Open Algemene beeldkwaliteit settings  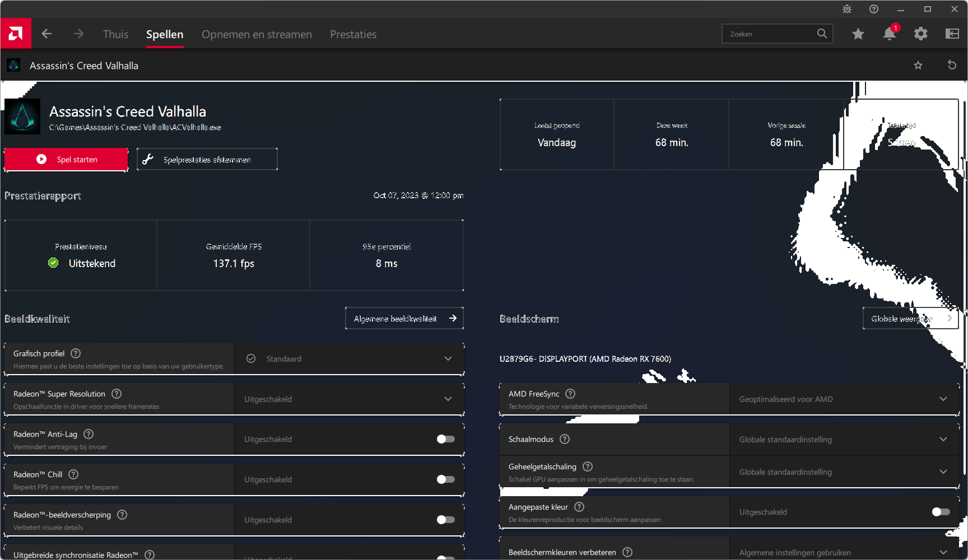pos(404,319)
